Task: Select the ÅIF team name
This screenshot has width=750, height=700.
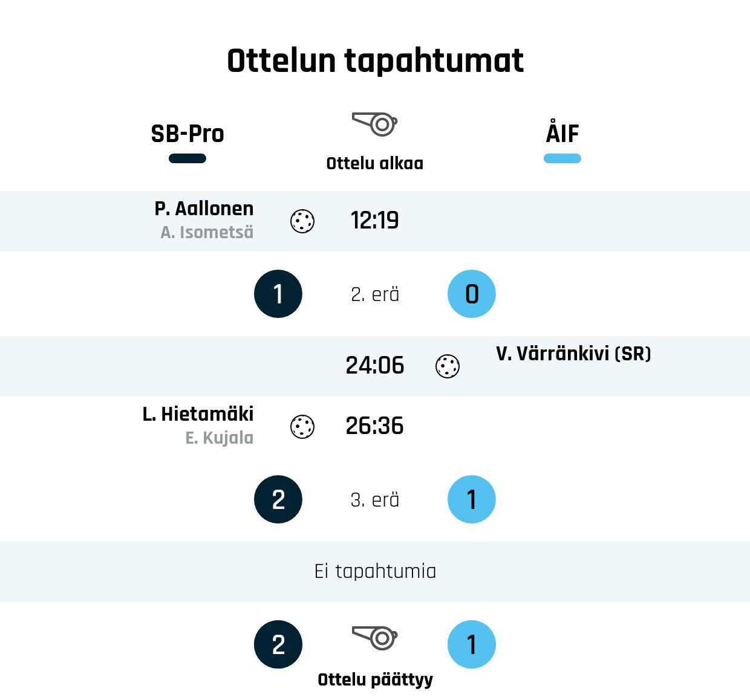Action: 562,134
